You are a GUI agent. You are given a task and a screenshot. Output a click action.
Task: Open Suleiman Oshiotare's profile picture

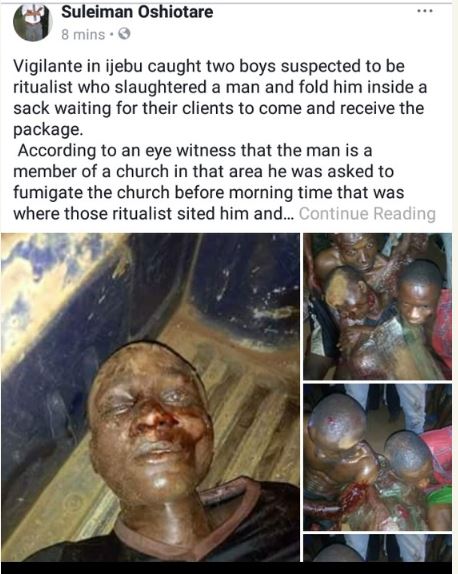(33, 23)
